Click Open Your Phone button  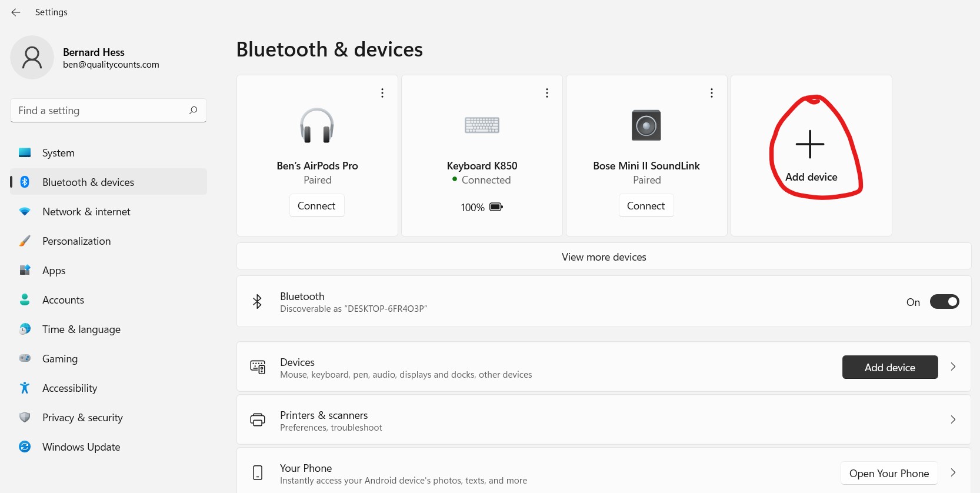[889, 473]
